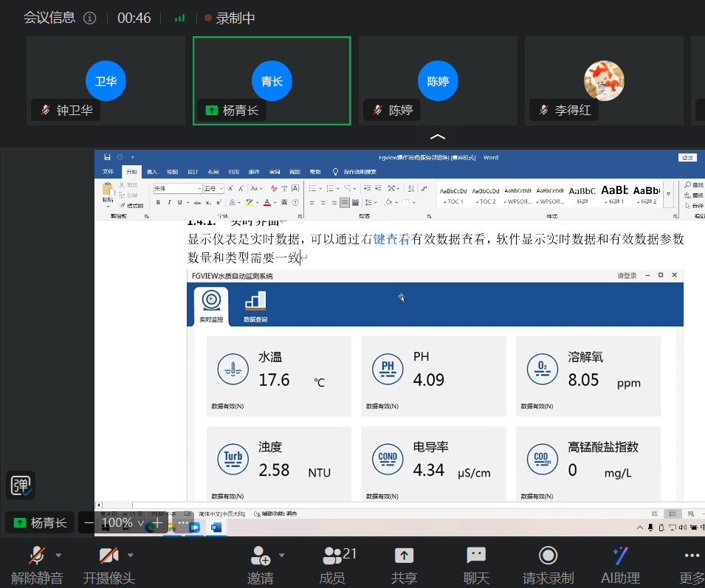Click the 请登录 login button
705x588 pixels.
tap(626, 275)
